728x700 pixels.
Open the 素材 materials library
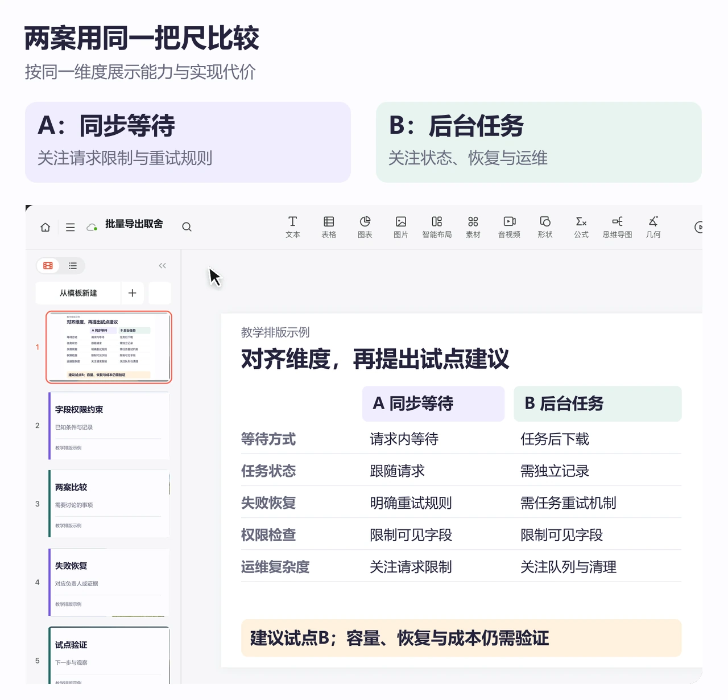click(x=473, y=227)
